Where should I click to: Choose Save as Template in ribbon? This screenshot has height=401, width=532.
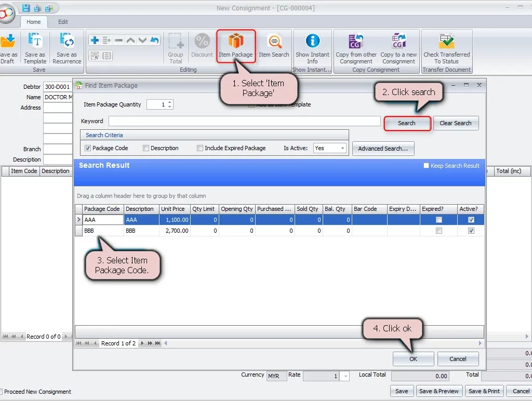(35, 49)
